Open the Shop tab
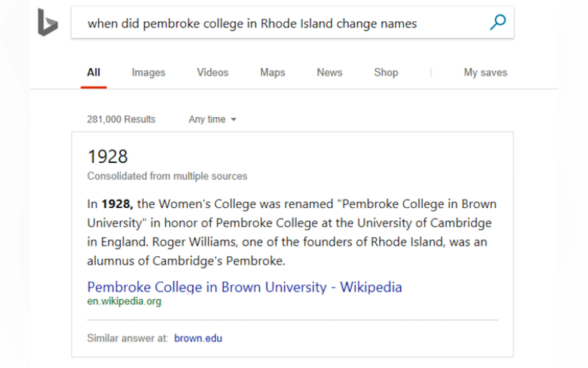The width and height of the screenshot is (588, 368). (386, 72)
